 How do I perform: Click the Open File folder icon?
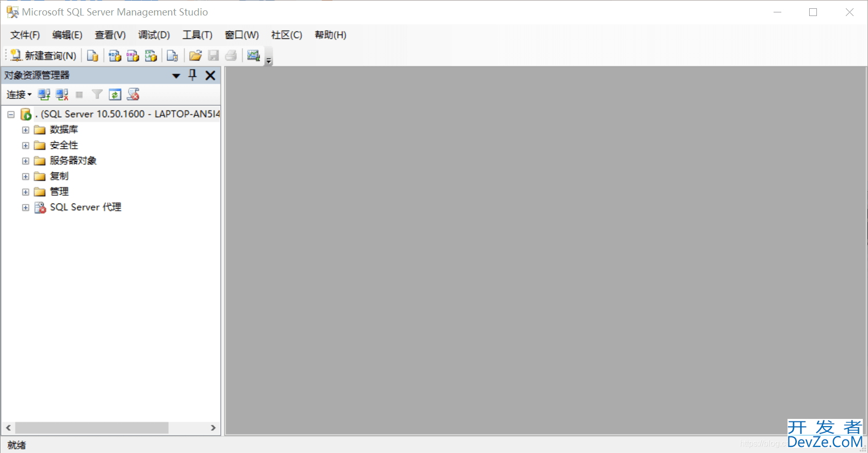click(x=195, y=55)
